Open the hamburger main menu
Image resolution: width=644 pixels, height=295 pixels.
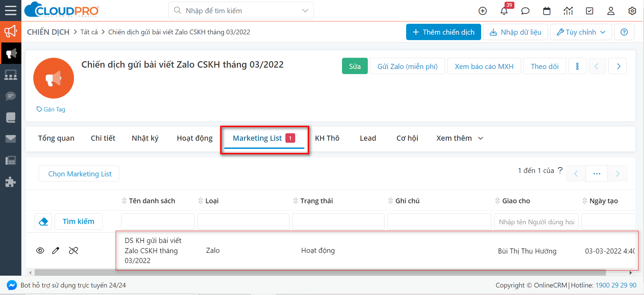point(11,11)
